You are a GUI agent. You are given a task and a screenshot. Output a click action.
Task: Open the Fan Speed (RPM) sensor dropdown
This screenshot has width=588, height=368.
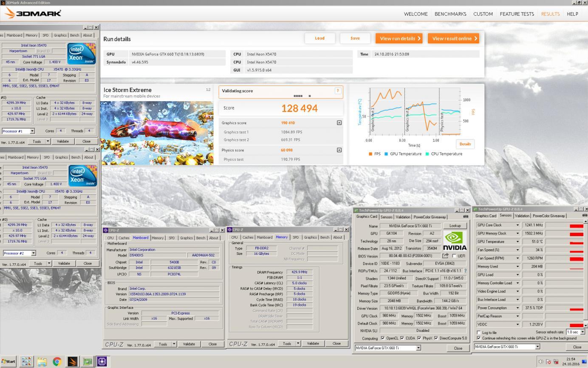(x=517, y=258)
